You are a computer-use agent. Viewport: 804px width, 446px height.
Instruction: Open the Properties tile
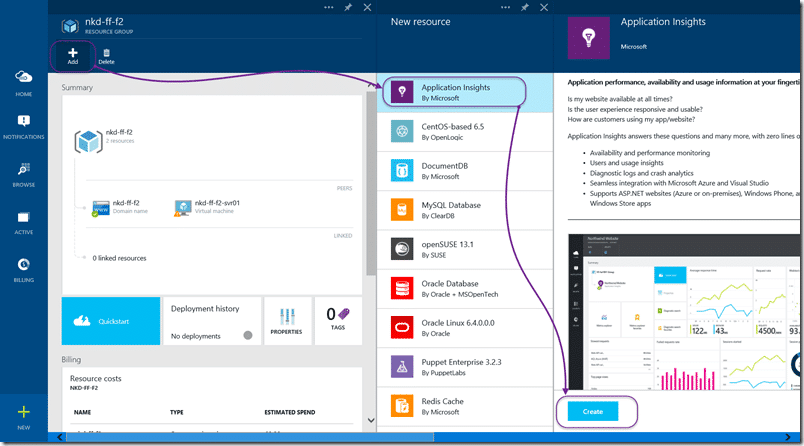(287, 321)
